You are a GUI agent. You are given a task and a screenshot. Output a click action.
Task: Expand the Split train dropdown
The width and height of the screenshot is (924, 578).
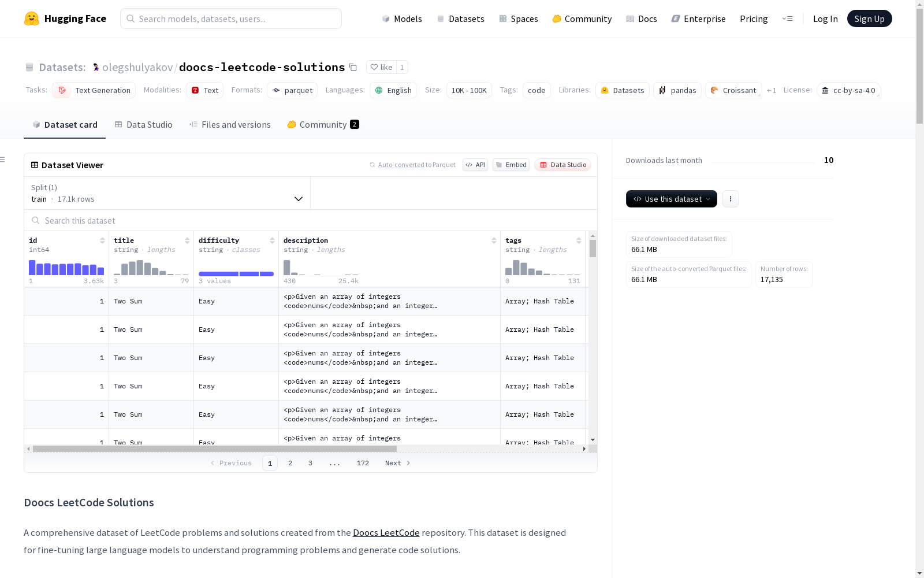(167, 193)
